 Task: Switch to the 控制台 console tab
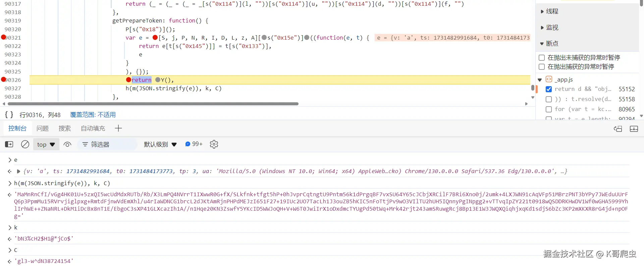click(x=17, y=128)
